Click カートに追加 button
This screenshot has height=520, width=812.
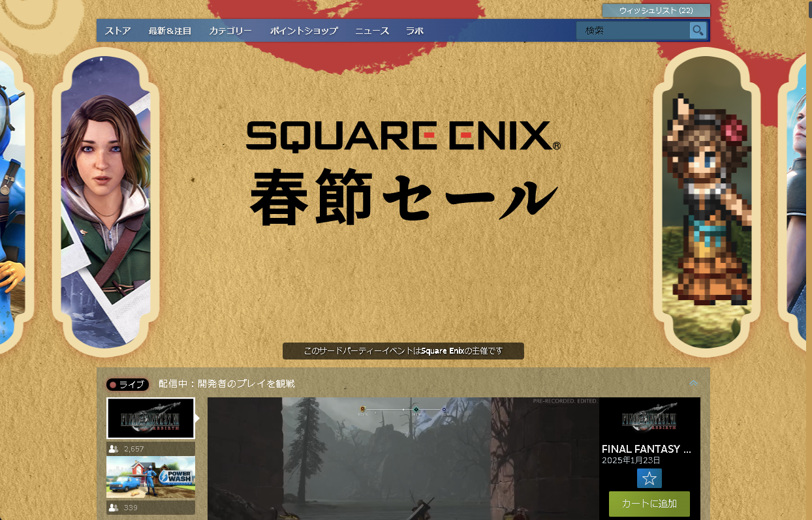(649, 504)
